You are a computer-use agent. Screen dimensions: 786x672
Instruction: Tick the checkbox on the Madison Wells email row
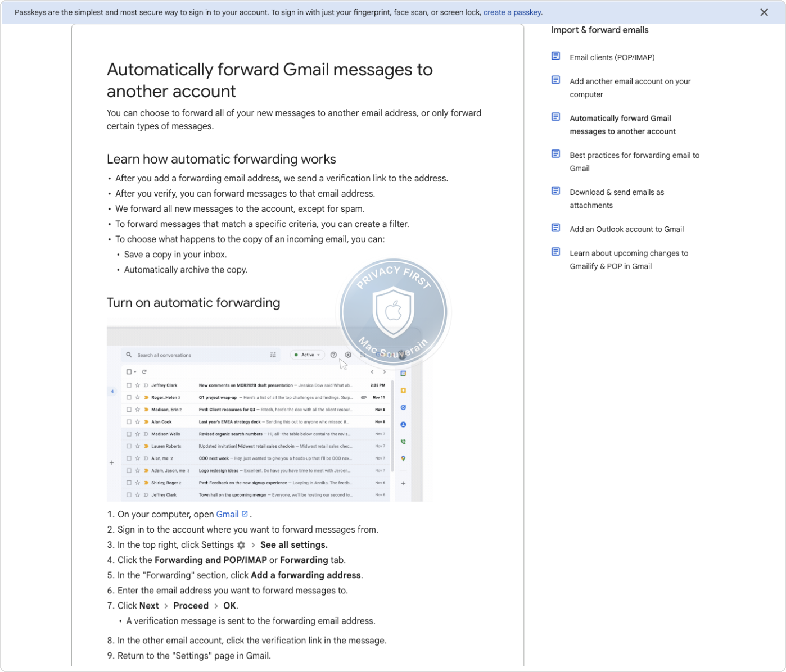pos(129,434)
